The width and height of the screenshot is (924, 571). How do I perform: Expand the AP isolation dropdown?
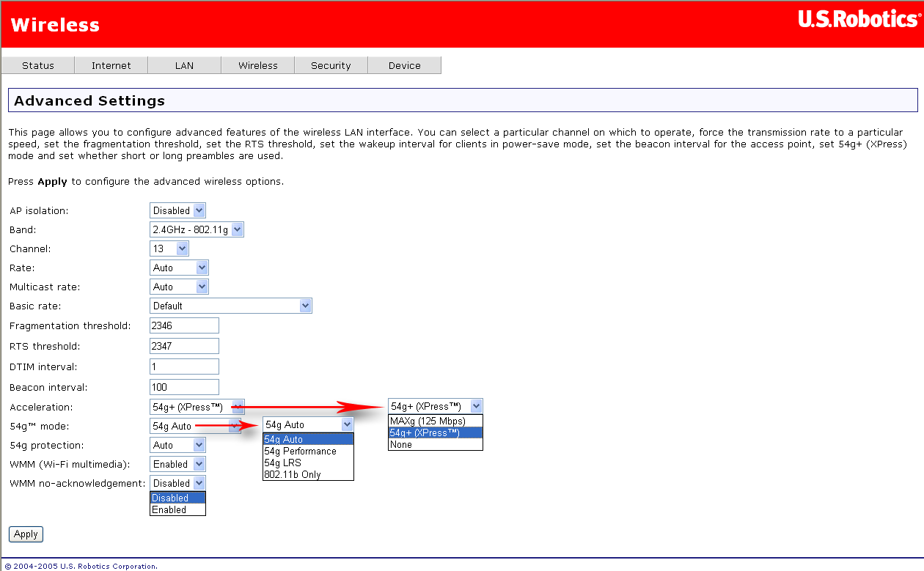coord(177,210)
